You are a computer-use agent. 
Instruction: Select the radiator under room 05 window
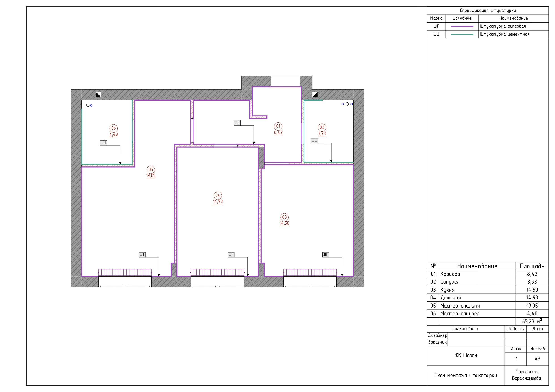coord(125,272)
